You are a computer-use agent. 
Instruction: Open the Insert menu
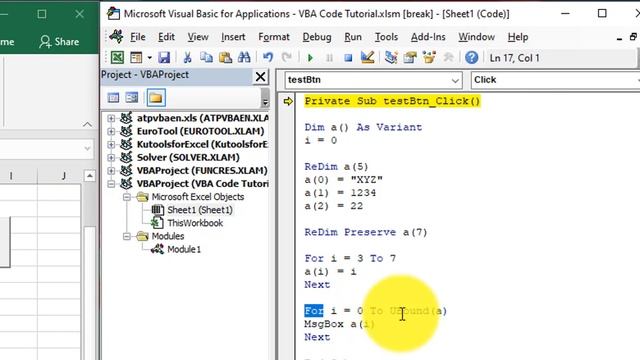pyautogui.click(x=233, y=37)
